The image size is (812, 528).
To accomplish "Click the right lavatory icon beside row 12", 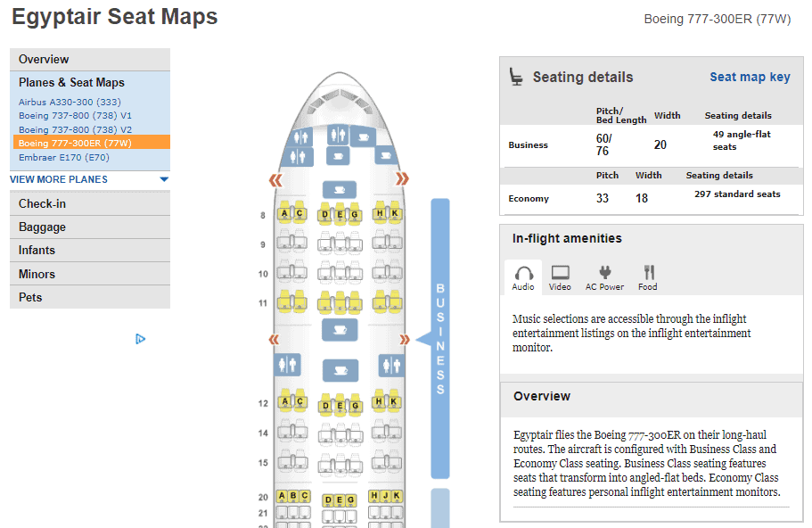I will (x=390, y=365).
